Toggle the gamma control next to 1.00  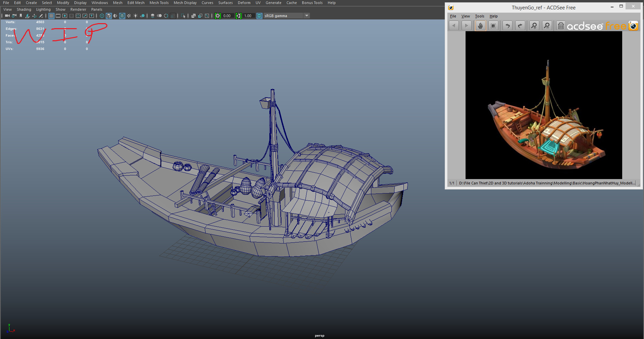coord(238,15)
